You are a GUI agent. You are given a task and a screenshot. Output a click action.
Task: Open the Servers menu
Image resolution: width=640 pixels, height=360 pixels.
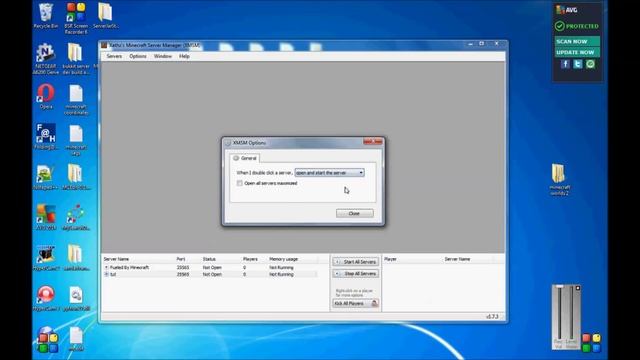click(114, 56)
